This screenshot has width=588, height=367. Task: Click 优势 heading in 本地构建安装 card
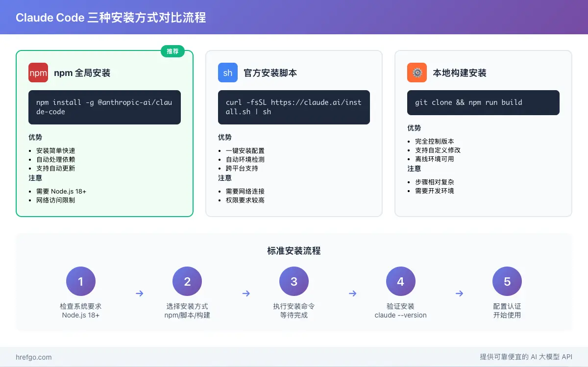(414, 128)
